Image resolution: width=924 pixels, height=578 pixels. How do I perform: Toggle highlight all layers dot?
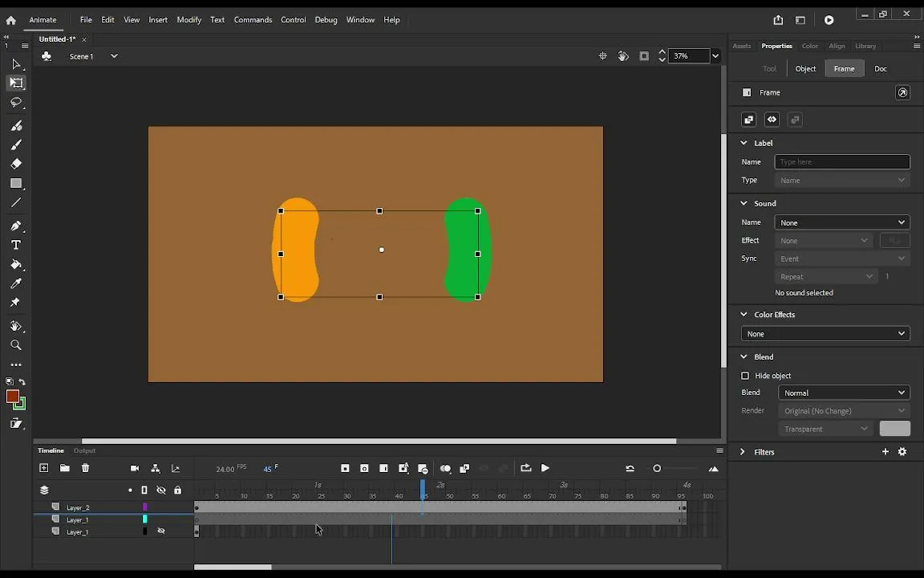[x=130, y=490]
